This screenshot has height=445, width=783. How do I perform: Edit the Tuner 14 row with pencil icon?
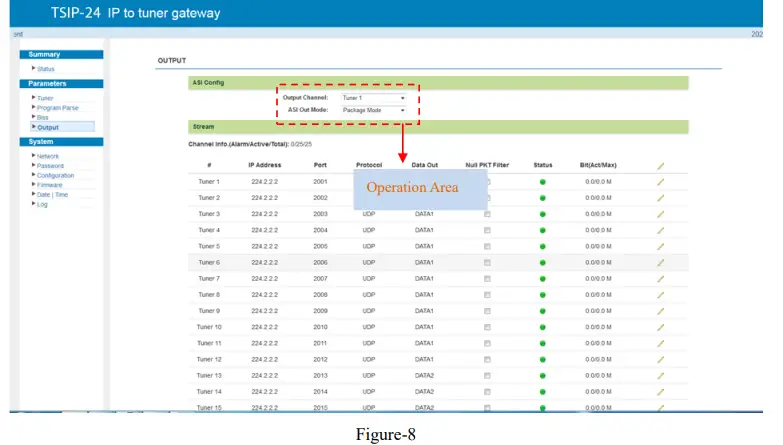click(661, 392)
